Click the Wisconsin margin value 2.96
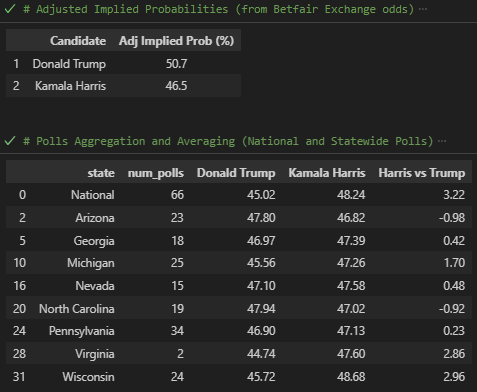This screenshot has height=392, width=477. 454,377
